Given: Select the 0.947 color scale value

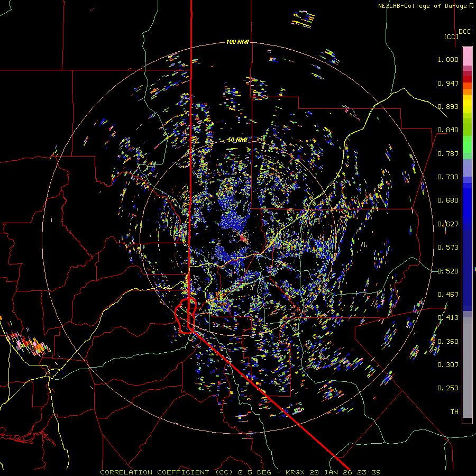Looking at the screenshot, I should [x=448, y=83].
